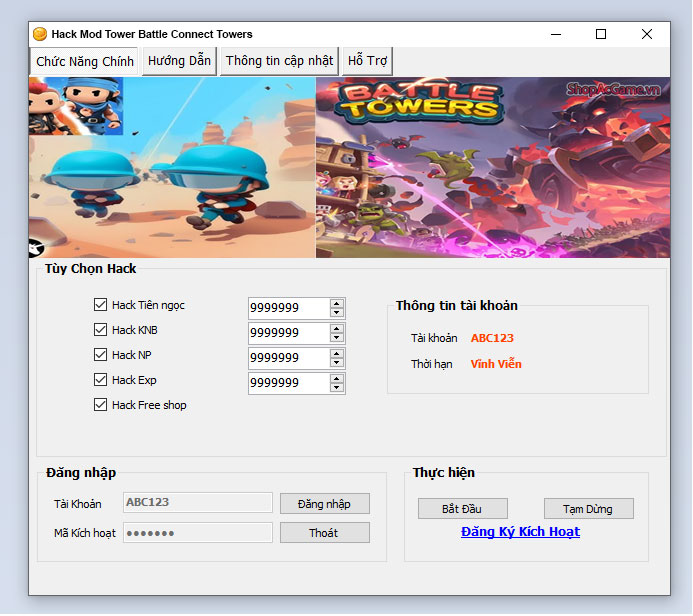Minimize the Hack Mod window
693x616 pixels.
[556, 34]
